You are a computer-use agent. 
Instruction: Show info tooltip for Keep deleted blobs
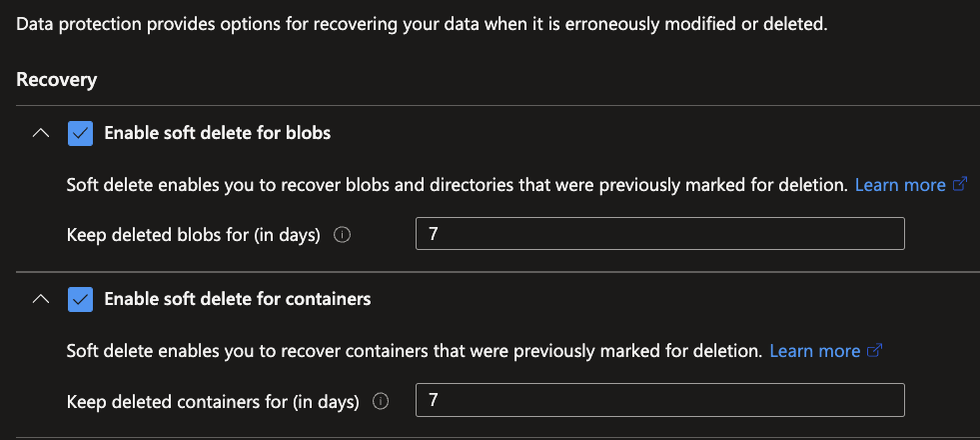coord(342,236)
